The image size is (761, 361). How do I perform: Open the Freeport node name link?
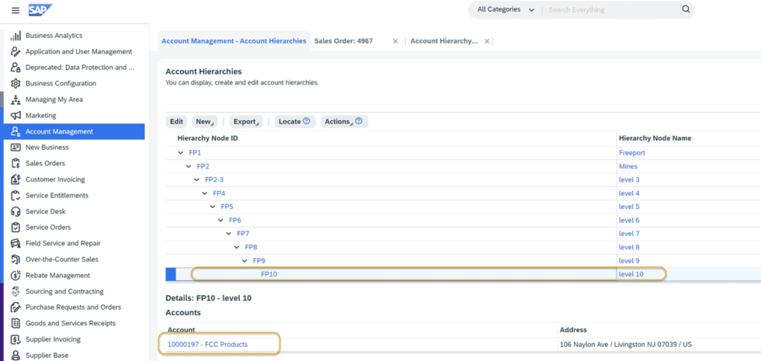click(632, 153)
